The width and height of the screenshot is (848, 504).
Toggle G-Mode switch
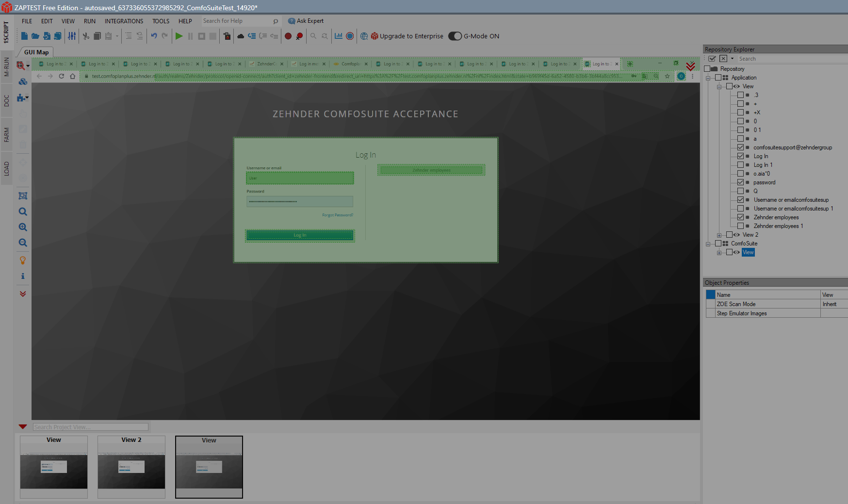click(x=455, y=36)
